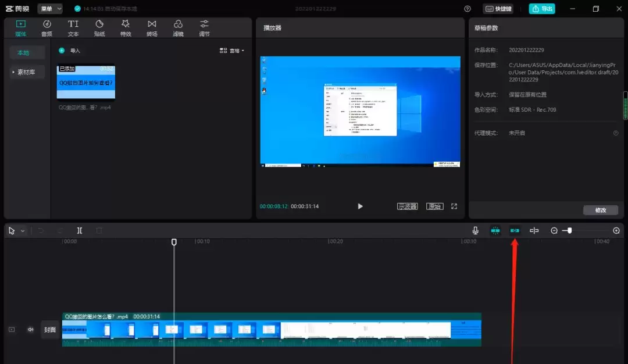
Task: Open the 特效 (Effects) panel
Action: tap(126, 27)
